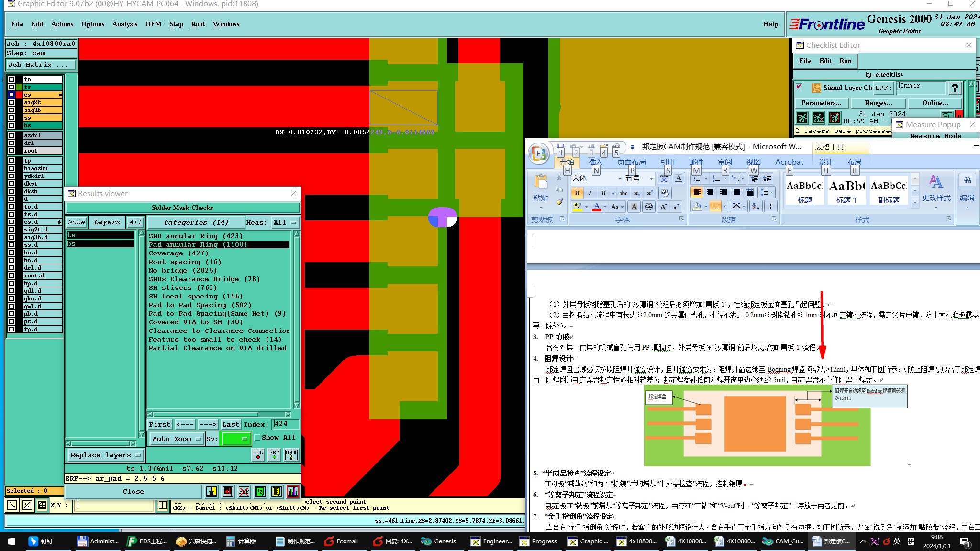Click the Word center-align paragraph icon
The image size is (980, 551).
pyautogui.click(x=710, y=192)
